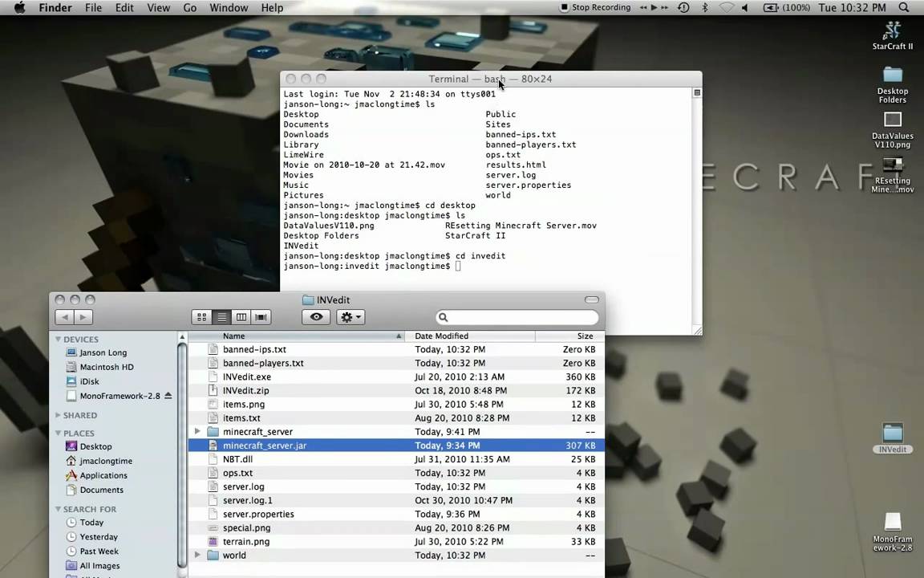The image size is (924, 578).
Task: Open the Go menu
Action: click(190, 8)
